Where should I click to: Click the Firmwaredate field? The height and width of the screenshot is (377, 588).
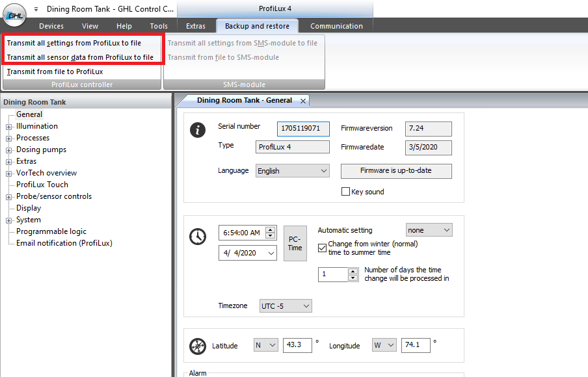point(428,148)
